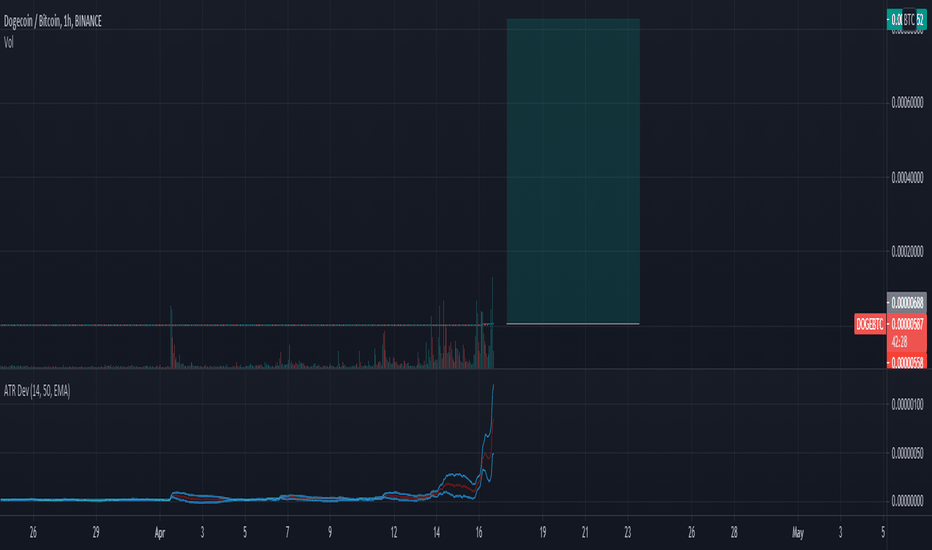Screen dimensions: 932x550
Task: Click the 0.00000100 ATR scale value
Action: click(908, 405)
